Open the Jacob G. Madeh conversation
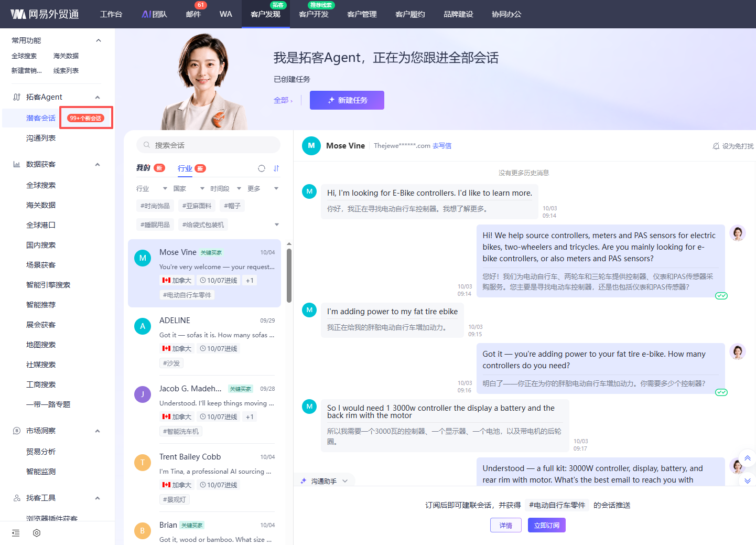 204,410
